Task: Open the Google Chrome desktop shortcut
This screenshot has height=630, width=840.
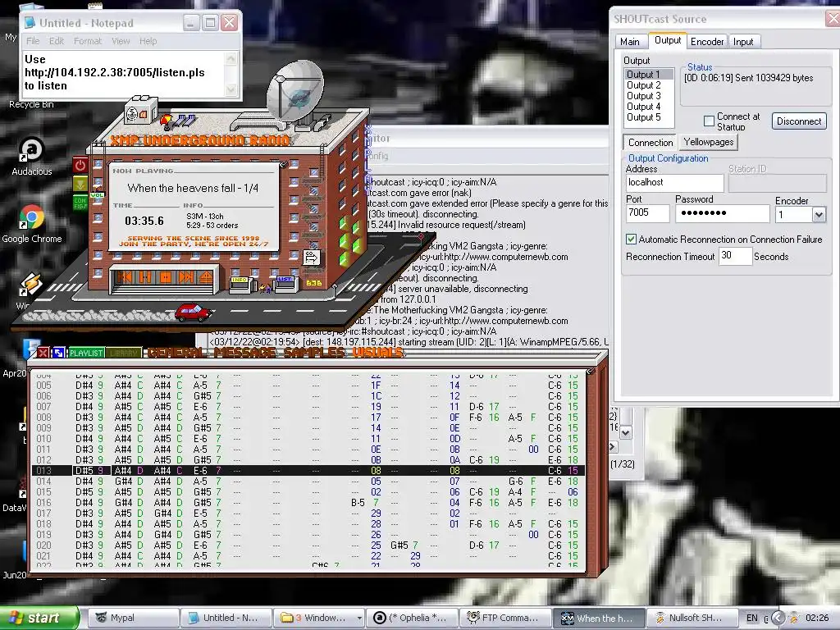Action: (x=32, y=223)
